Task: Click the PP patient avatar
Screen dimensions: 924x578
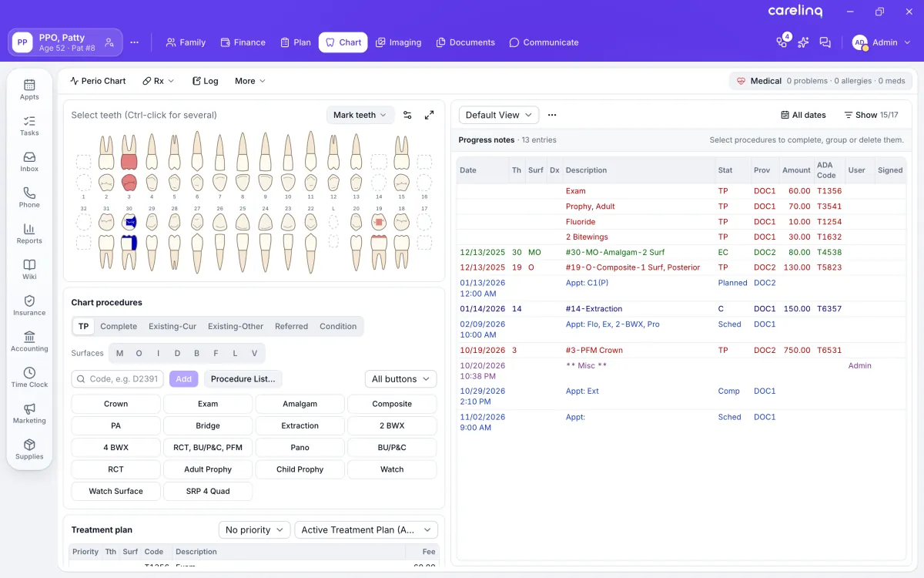Action: point(22,42)
